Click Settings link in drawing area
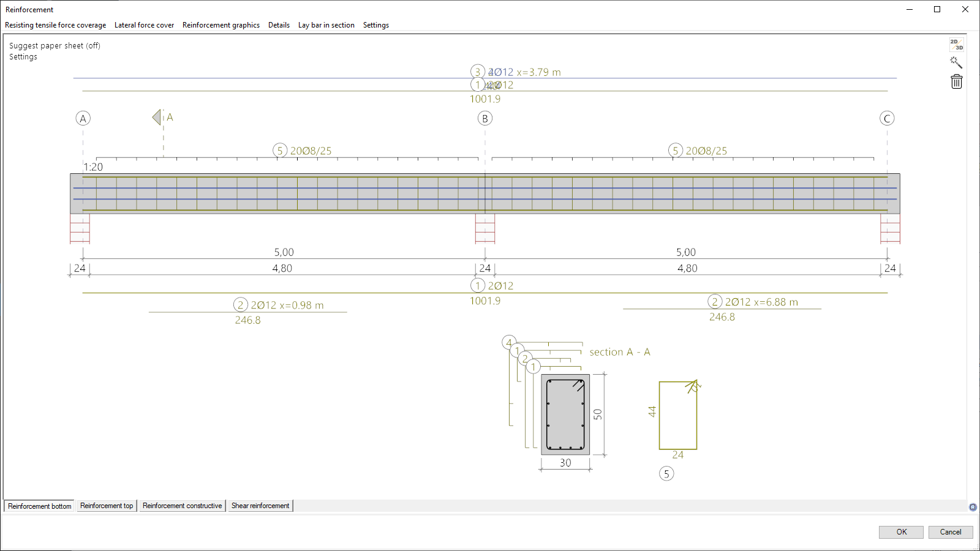The image size is (980, 551). (x=23, y=56)
